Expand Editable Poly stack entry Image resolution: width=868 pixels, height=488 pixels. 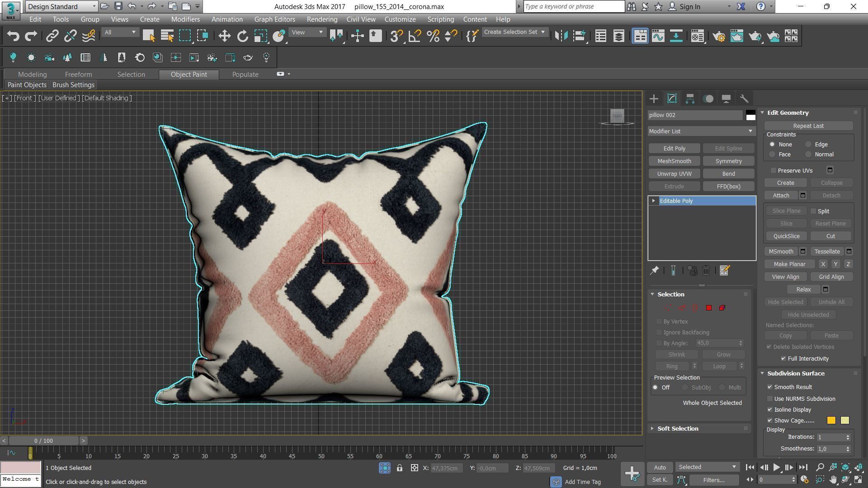[x=653, y=201]
